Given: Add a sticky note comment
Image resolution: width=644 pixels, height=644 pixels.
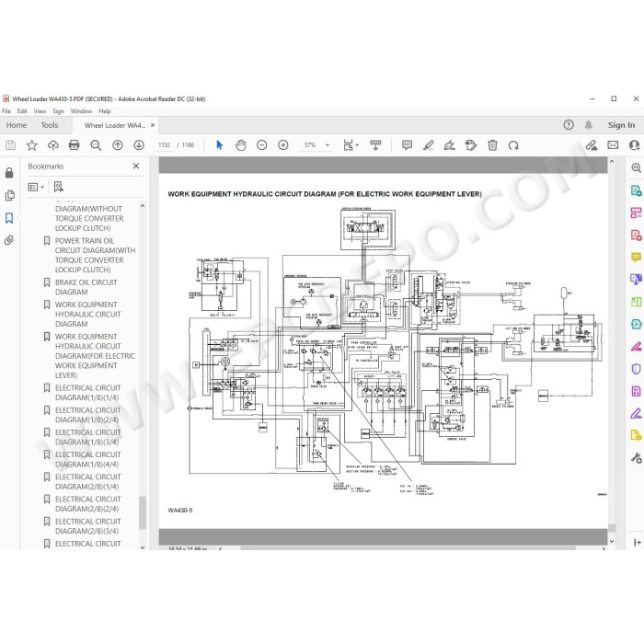Looking at the screenshot, I should 407,145.
